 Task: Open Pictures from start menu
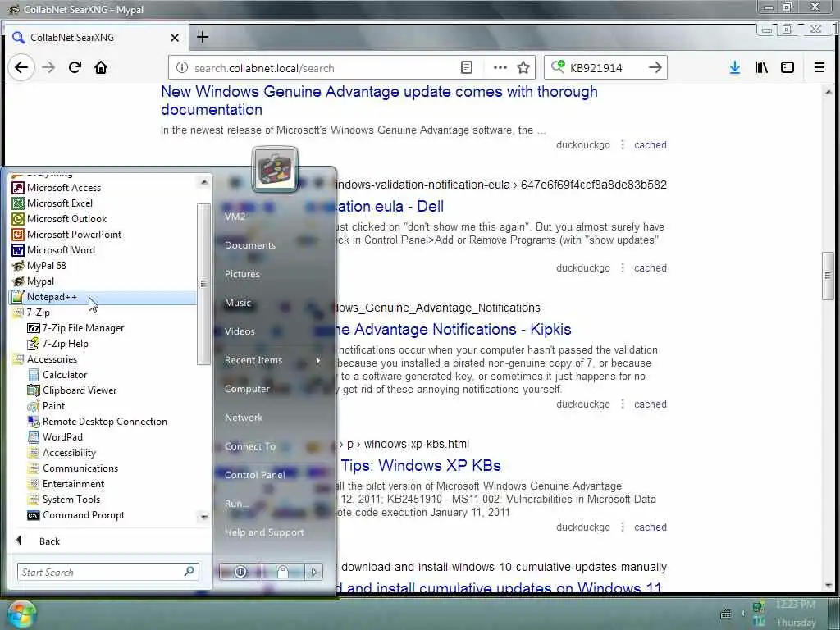(x=242, y=274)
